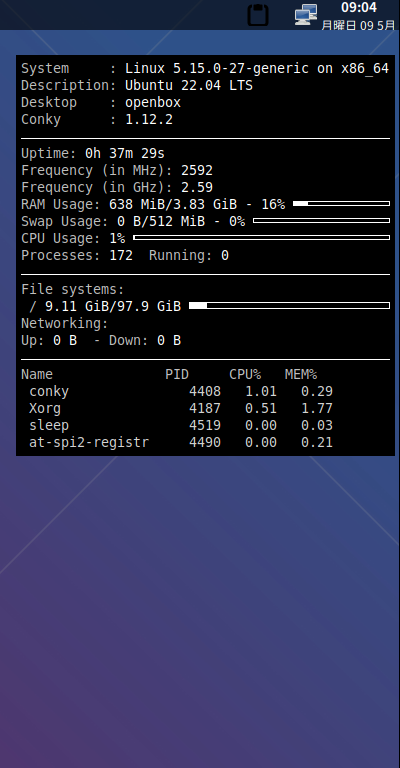
Task: Click the conky PID '4408'
Action: click(x=205, y=392)
